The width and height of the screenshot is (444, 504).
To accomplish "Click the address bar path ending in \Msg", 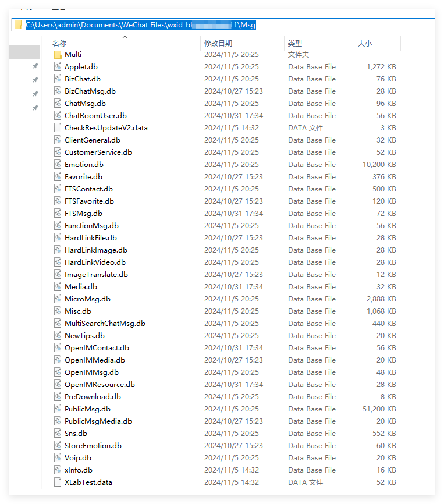I will coord(141,25).
